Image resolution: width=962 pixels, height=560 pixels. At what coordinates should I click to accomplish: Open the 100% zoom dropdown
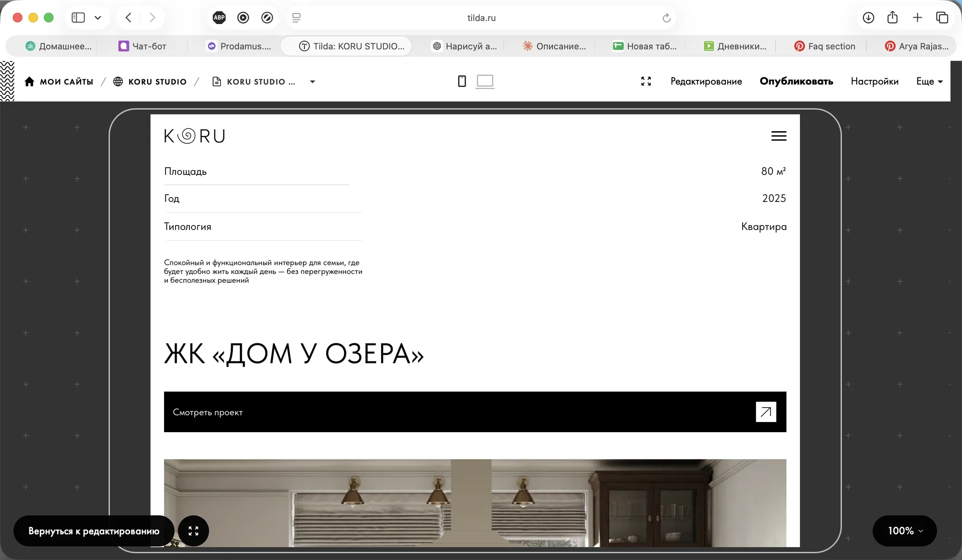click(905, 531)
